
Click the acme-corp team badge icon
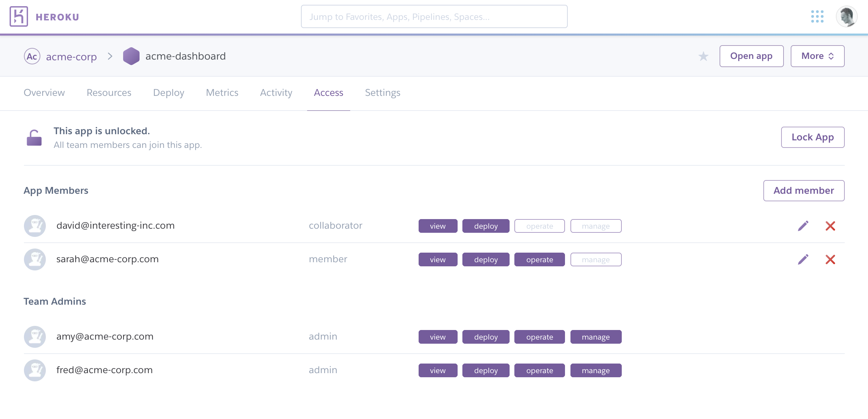[x=32, y=56]
